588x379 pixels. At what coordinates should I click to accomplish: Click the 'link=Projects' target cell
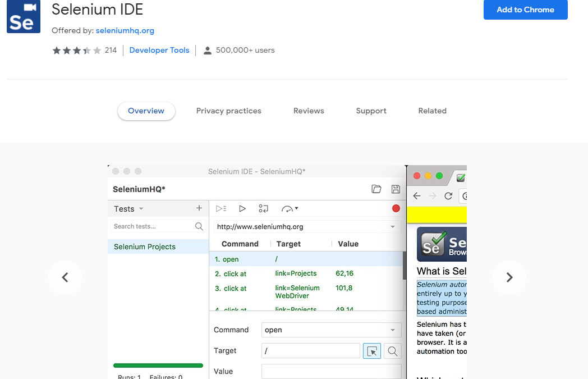tap(296, 273)
